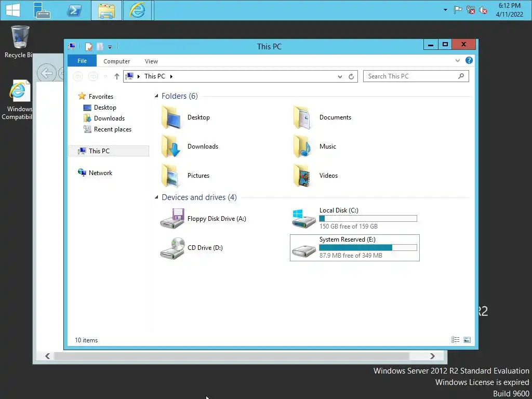Screen dimensions: 532x399
Task: Select the Local Disk (C:) drive icon
Action: pos(303,219)
